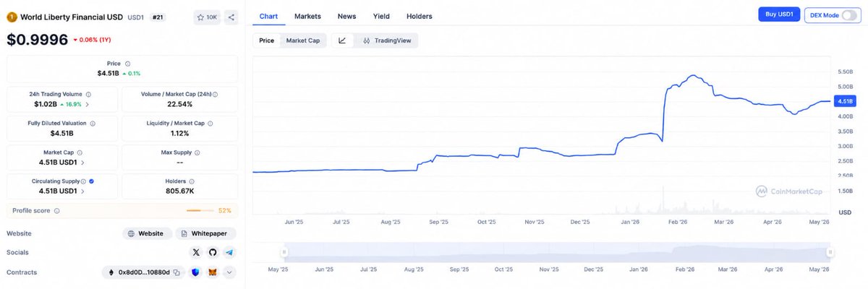Copy the contract address 0x8d0D...10880d
This screenshot has height=289, width=868.
[x=176, y=272]
